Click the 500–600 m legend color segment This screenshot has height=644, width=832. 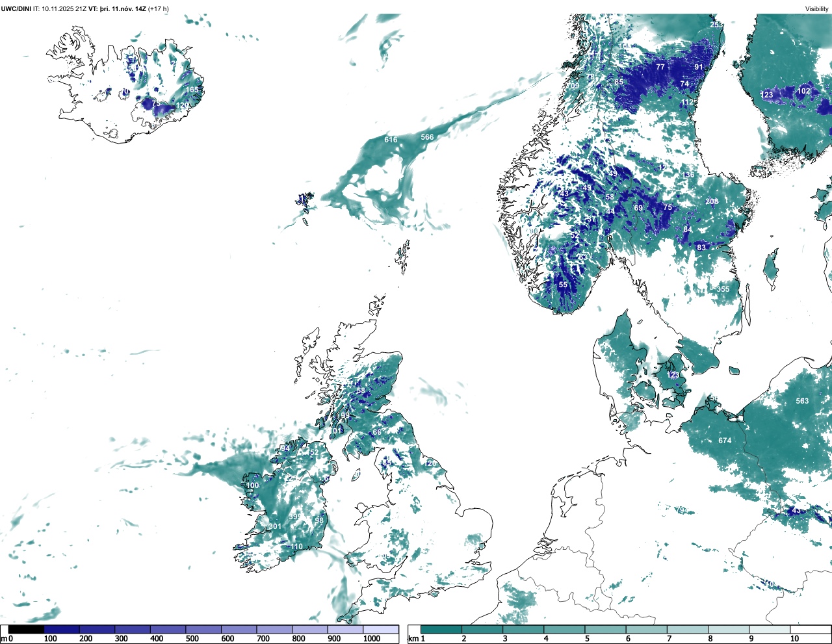203,629
